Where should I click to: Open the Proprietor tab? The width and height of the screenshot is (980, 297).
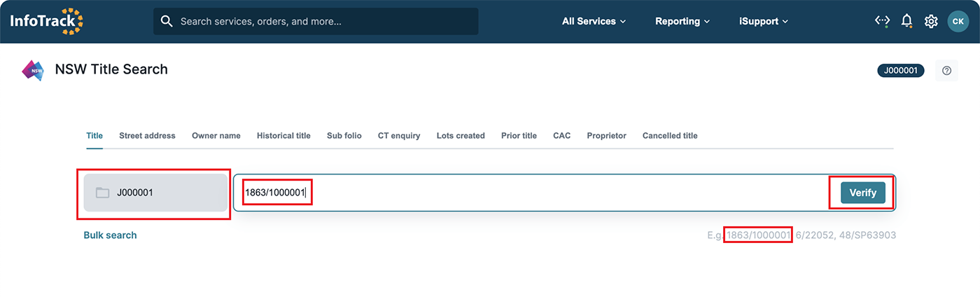(x=607, y=136)
